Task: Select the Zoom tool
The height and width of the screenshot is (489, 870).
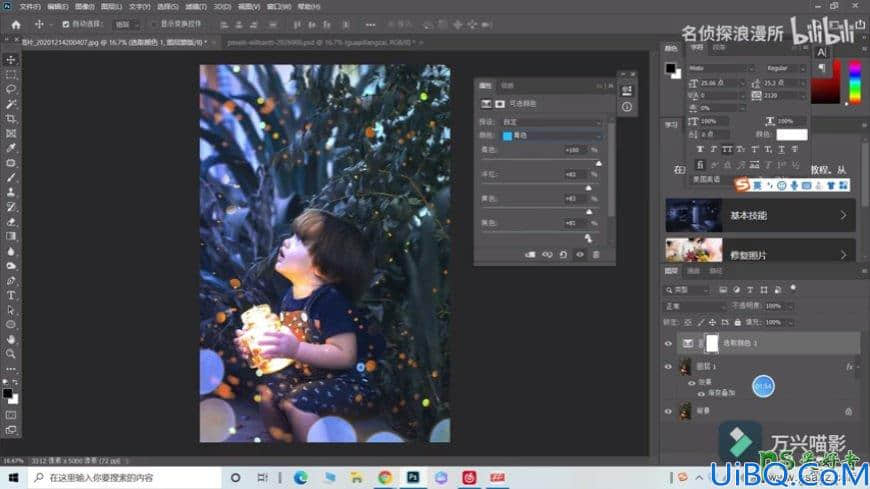Action: (11, 354)
